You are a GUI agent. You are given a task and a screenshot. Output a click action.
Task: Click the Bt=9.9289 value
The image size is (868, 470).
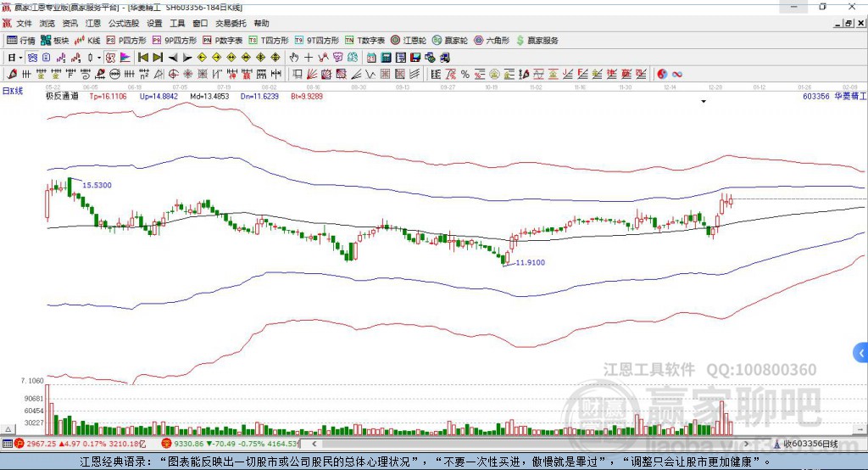point(307,96)
